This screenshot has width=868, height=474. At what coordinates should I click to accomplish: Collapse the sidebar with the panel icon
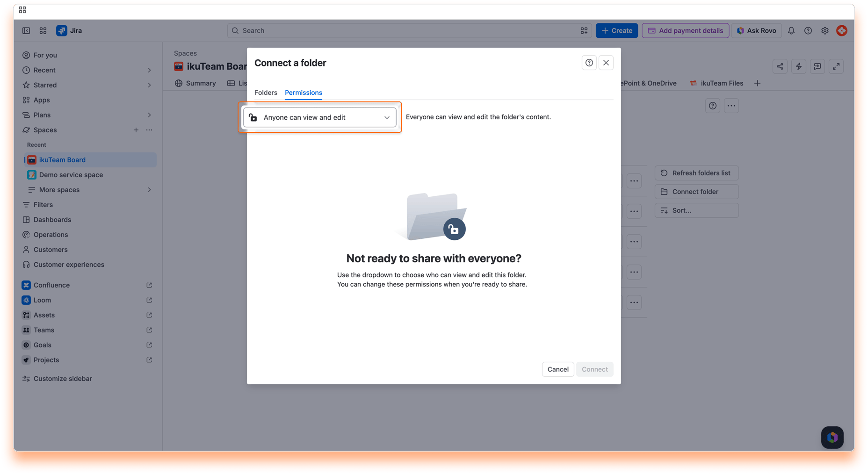click(x=26, y=30)
